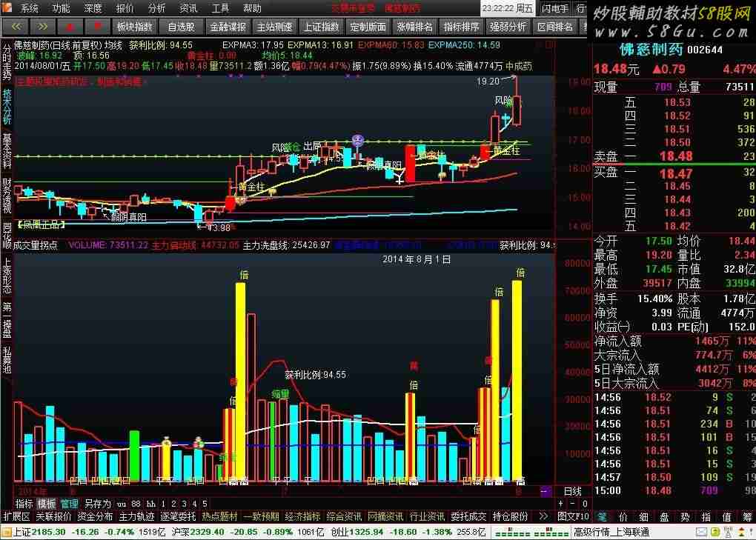Click the 上证指数 toolbar button
The height and width of the screenshot is (540, 756).
pos(321,27)
